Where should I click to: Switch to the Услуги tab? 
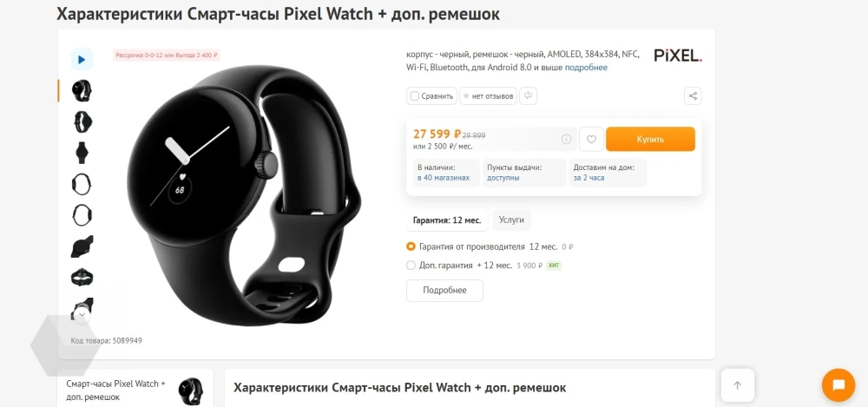[511, 220]
